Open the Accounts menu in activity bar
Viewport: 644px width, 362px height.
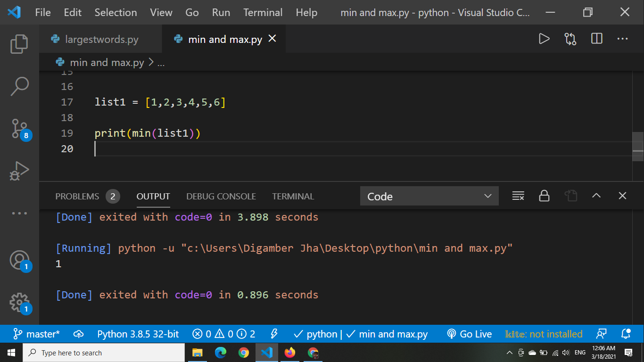point(19,260)
